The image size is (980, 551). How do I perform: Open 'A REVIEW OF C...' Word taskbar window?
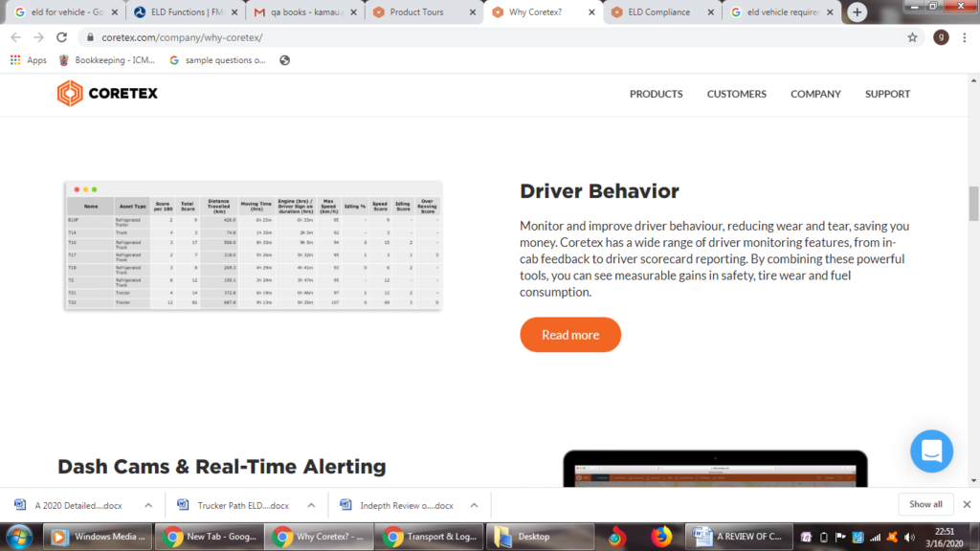tap(740, 537)
